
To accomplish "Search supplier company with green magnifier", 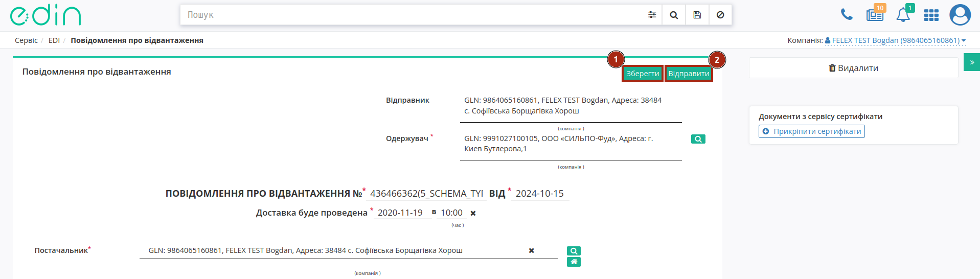I will point(574,251).
